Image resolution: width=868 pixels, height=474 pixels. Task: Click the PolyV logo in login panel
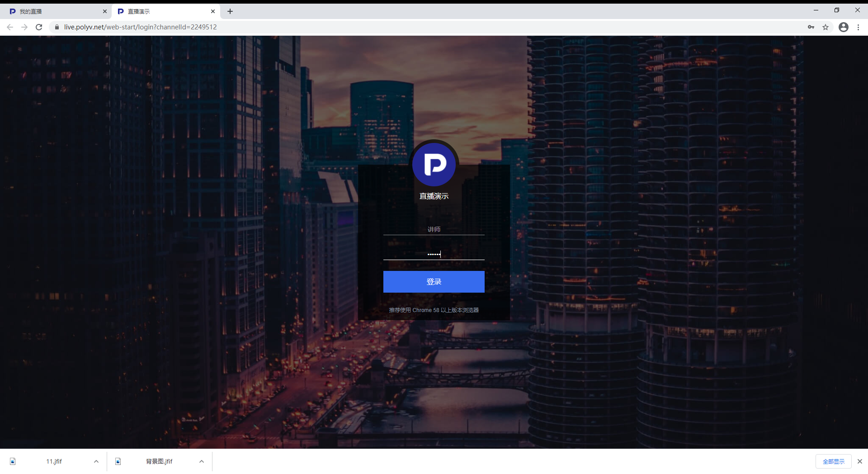(434, 164)
